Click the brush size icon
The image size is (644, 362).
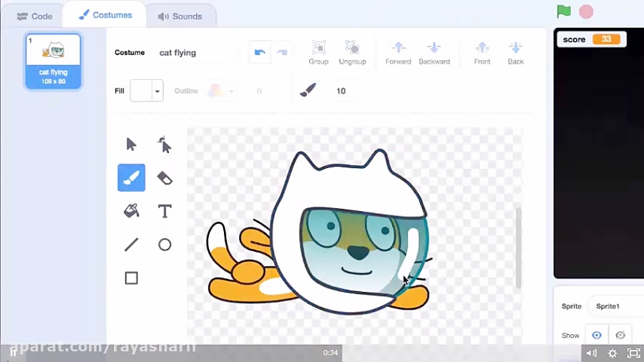coord(308,90)
